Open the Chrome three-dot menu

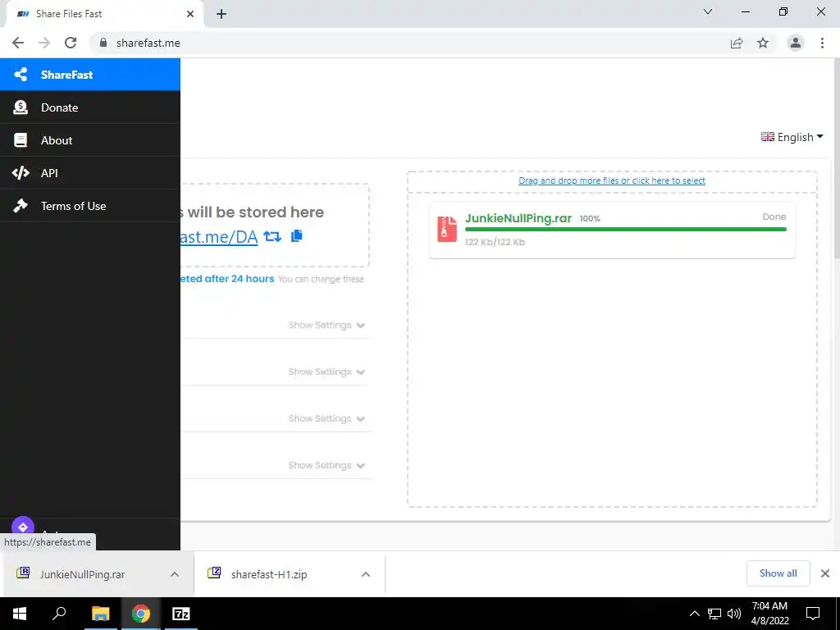pyautogui.click(x=822, y=43)
